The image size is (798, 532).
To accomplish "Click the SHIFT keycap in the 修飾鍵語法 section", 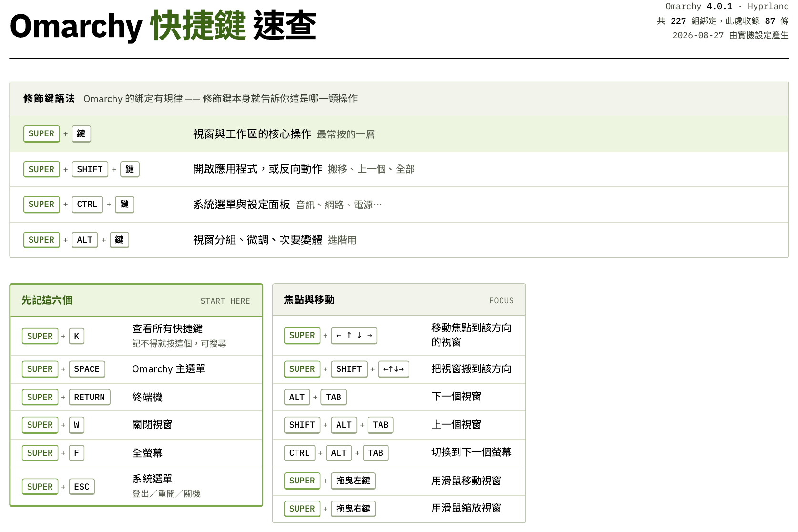I will click(90, 169).
